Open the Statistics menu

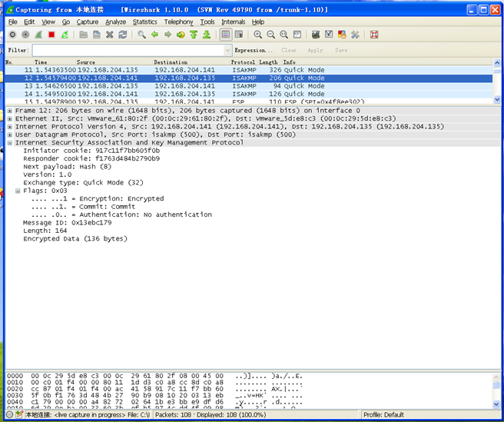coord(144,22)
